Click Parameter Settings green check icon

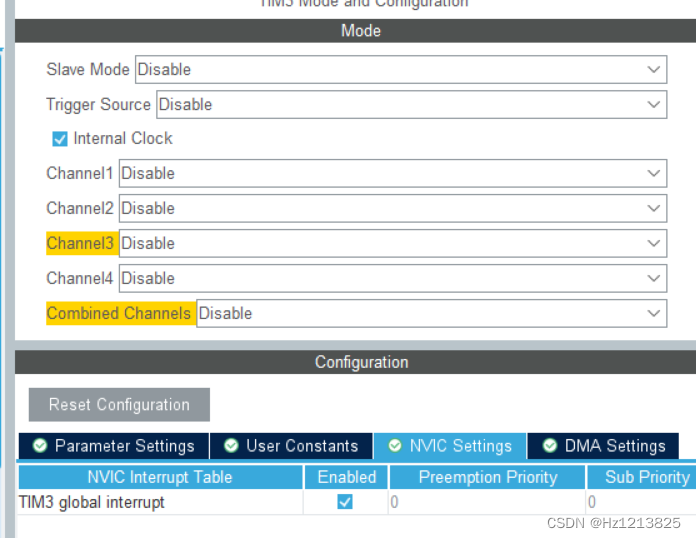point(40,445)
